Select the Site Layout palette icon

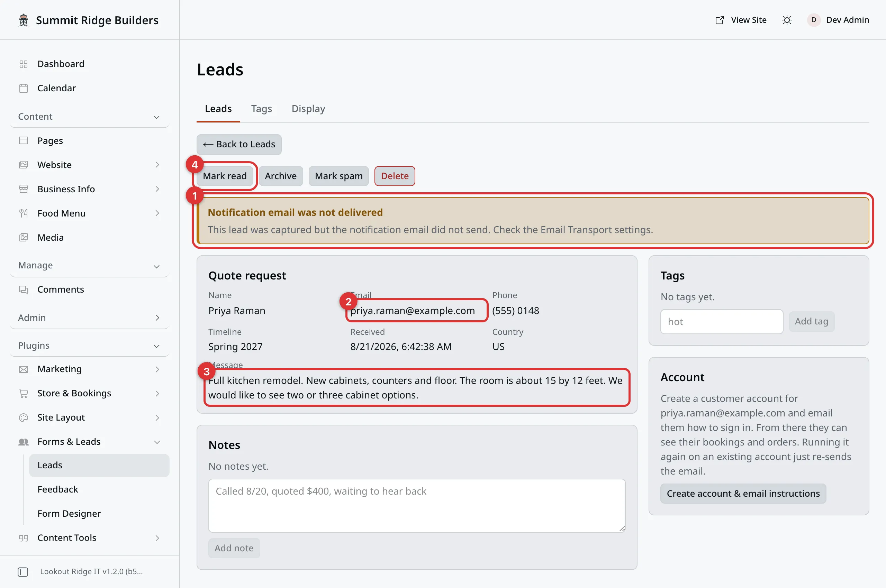[23, 417]
